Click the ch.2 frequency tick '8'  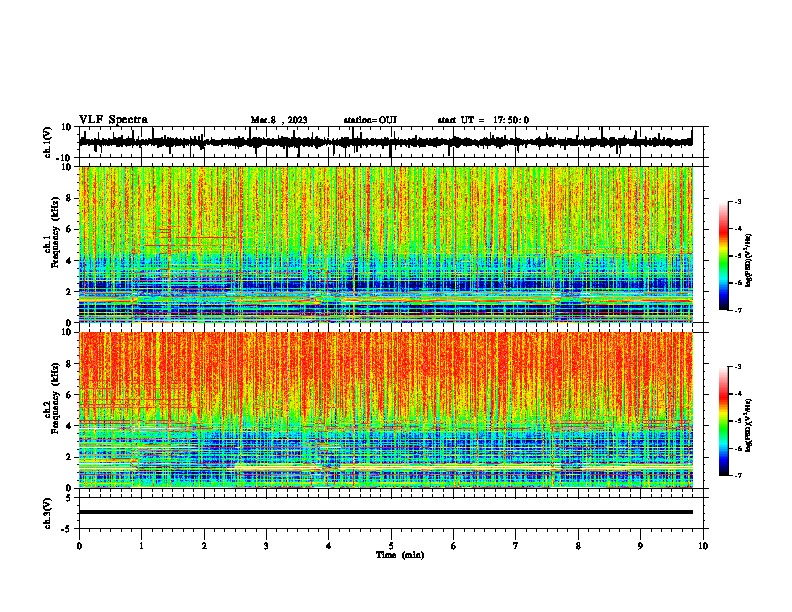[69, 364]
